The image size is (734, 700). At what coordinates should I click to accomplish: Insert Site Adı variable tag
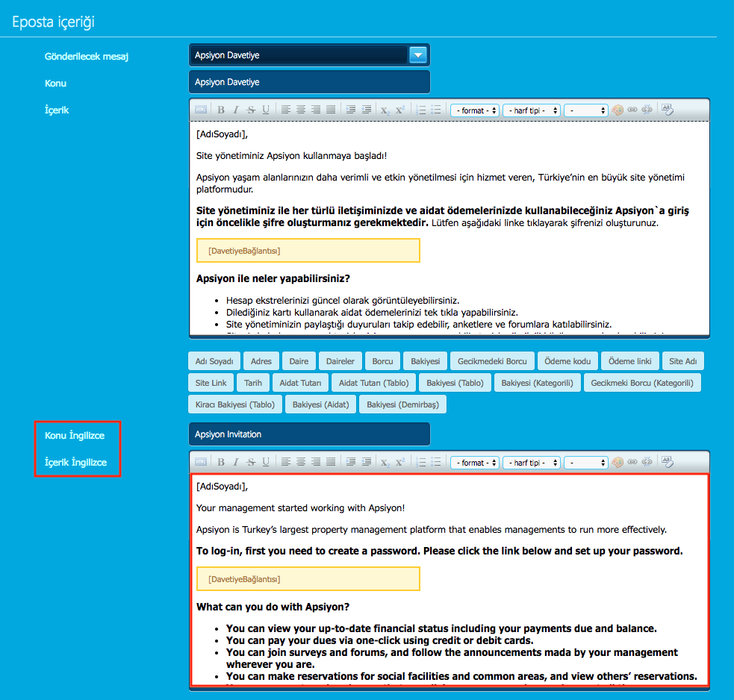(x=683, y=361)
